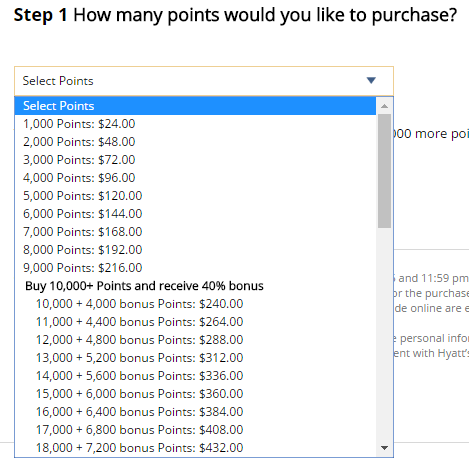The height and width of the screenshot is (467, 469).
Task: Select 1,000 Points for $24.00
Action: point(195,124)
